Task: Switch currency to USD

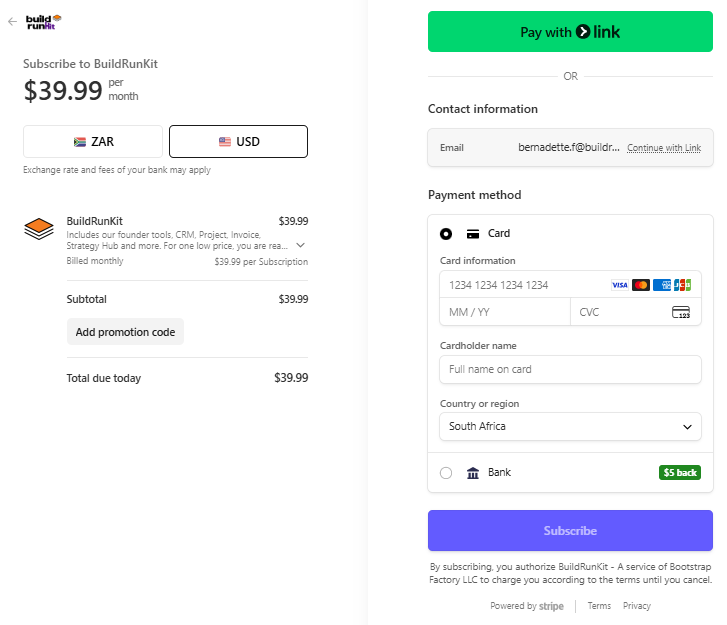Action: coord(238,141)
